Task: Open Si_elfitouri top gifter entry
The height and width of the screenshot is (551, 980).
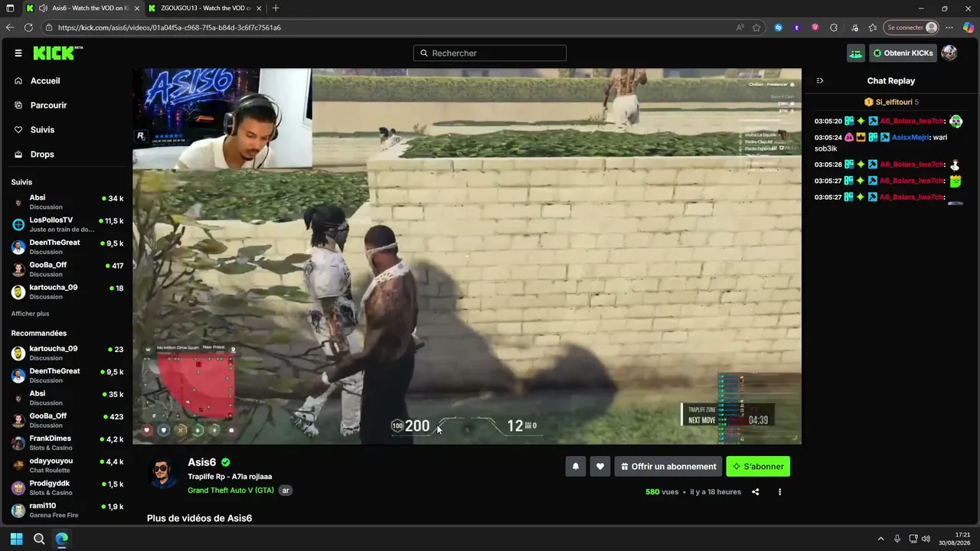Action: point(891,102)
